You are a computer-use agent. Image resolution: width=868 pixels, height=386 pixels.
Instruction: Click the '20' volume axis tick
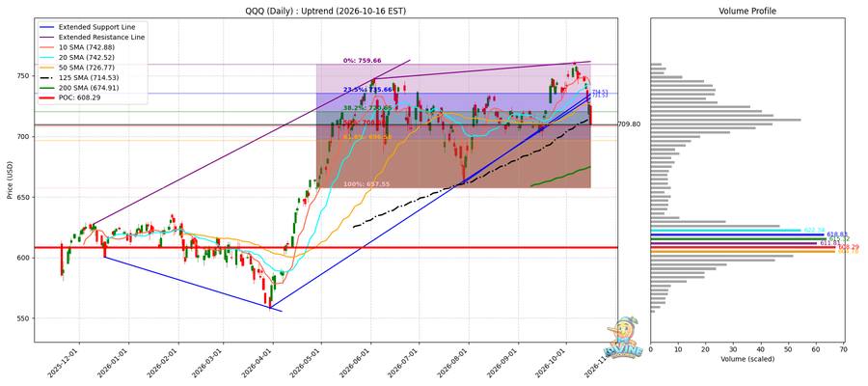click(706, 349)
